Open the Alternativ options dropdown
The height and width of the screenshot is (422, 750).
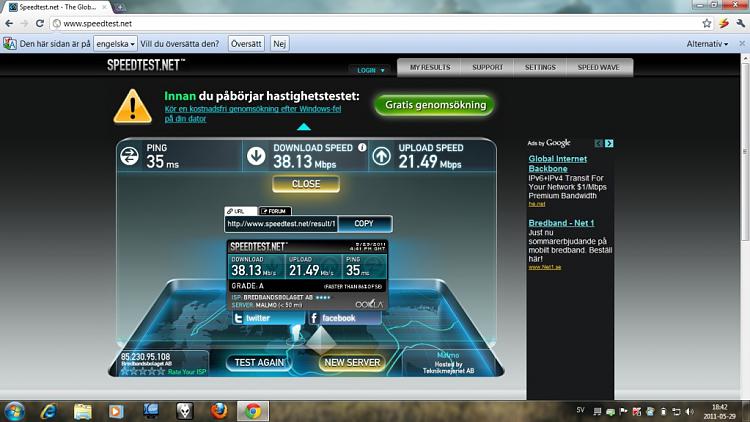click(707, 44)
